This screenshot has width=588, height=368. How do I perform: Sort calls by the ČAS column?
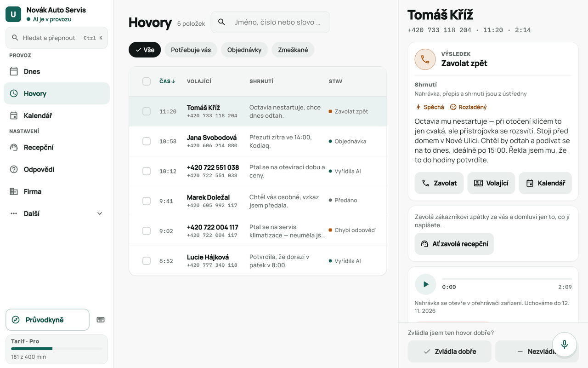click(x=167, y=81)
